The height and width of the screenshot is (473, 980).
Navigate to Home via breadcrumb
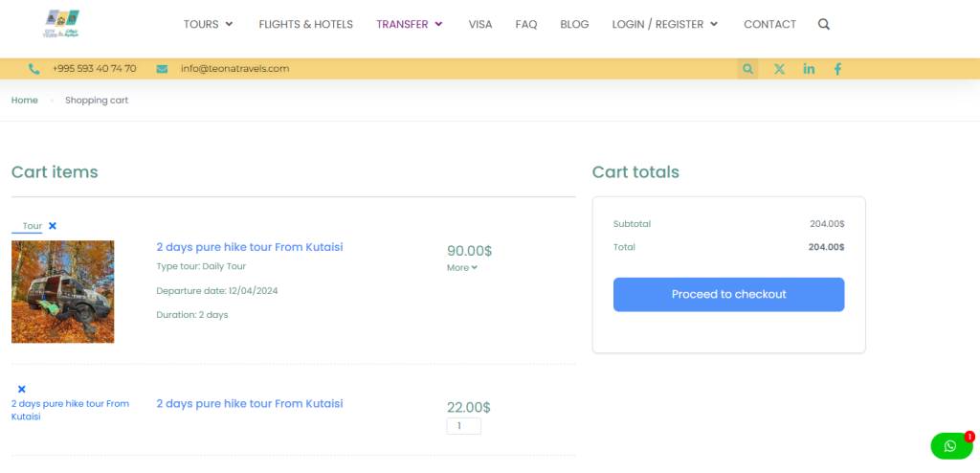coord(25,100)
